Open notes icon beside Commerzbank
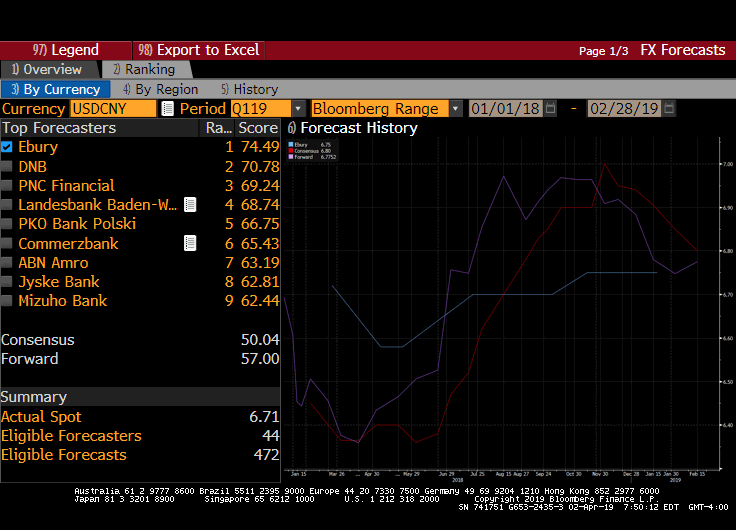Image resolution: width=736 pixels, height=530 pixels. tap(190, 243)
